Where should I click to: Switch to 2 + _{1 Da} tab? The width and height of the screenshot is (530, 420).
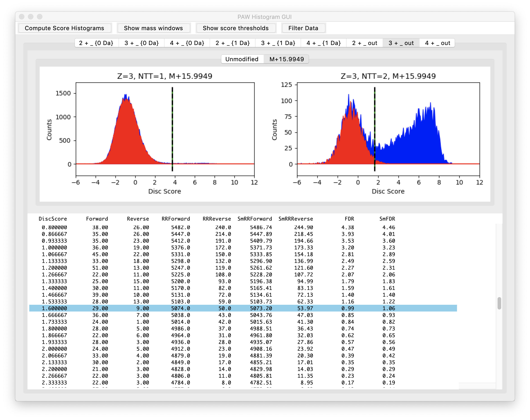(x=233, y=43)
